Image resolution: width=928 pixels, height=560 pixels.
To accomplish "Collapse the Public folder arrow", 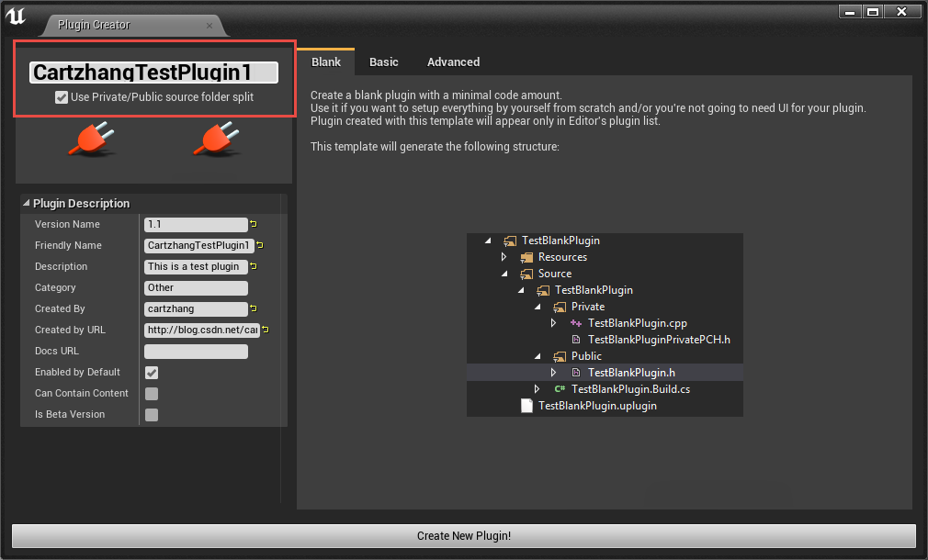I will tap(538, 356).
